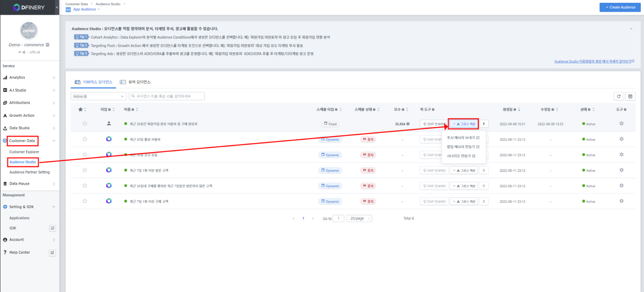Click the DFINERY logo
This screenshot has width=644, height=292.
pos(29,7)
